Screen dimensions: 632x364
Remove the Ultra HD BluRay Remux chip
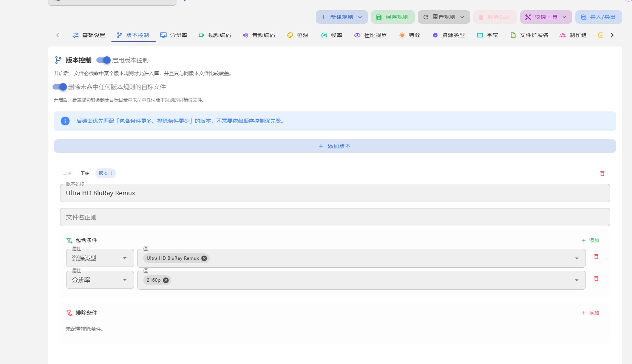204,258
